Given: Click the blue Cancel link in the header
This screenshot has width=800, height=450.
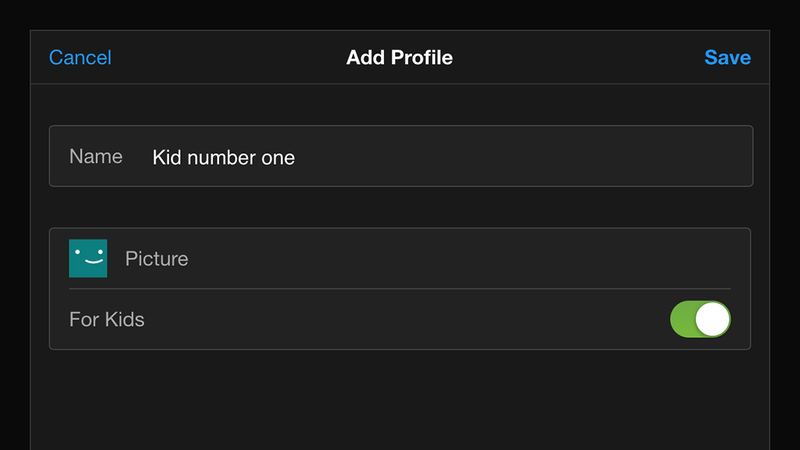Looking at the screenshot, I should [80, 58].
